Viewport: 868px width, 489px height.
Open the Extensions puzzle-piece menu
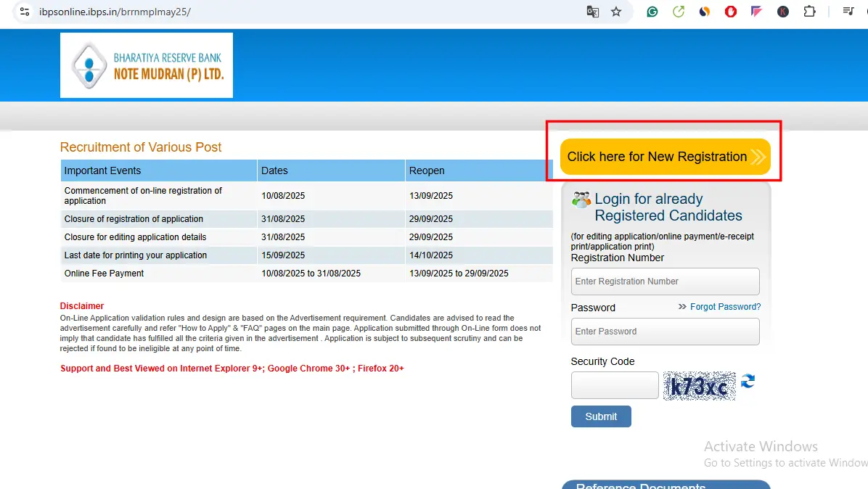pyautogui.click(x=809, y=12)
